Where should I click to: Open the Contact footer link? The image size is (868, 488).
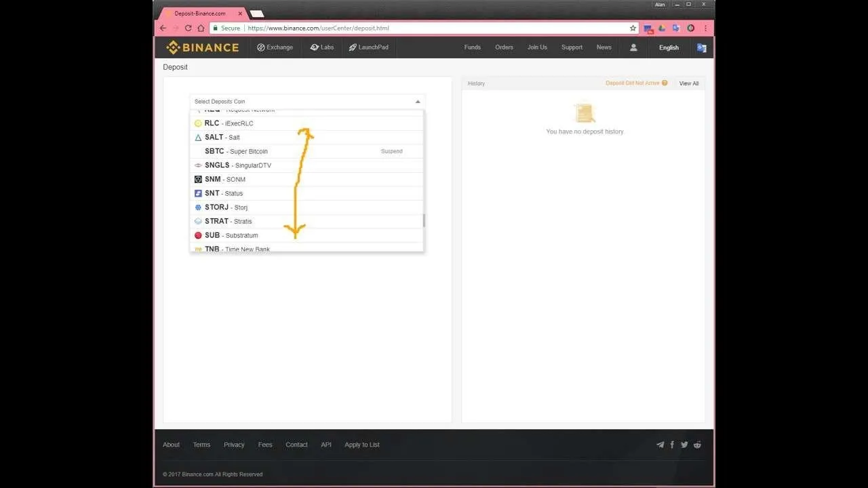tap(296, 445)
